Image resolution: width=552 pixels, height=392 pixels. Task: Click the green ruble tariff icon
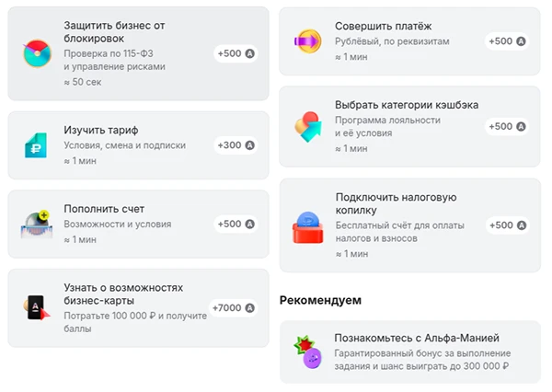coord(39,145)
